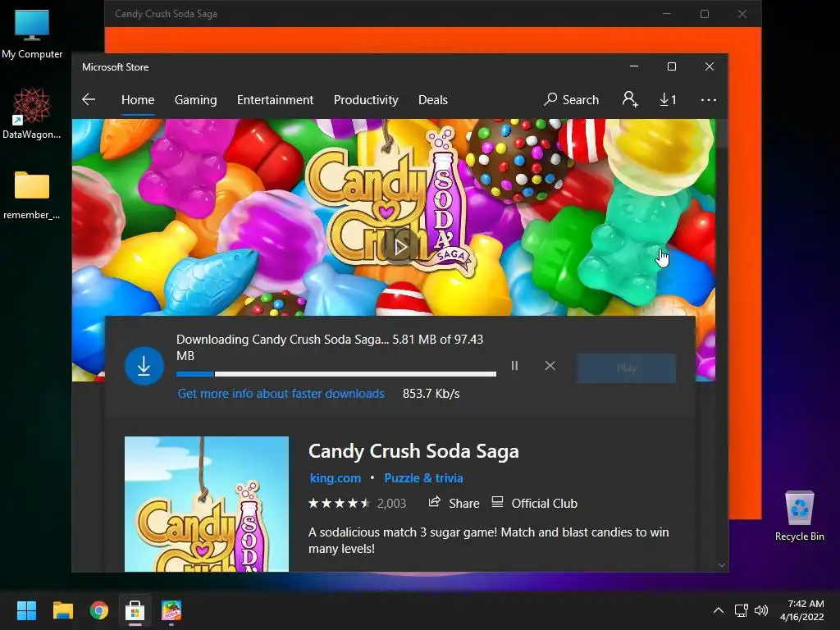Click the Candy Crush Soda taskbar icon

click(x=171, y=610)
